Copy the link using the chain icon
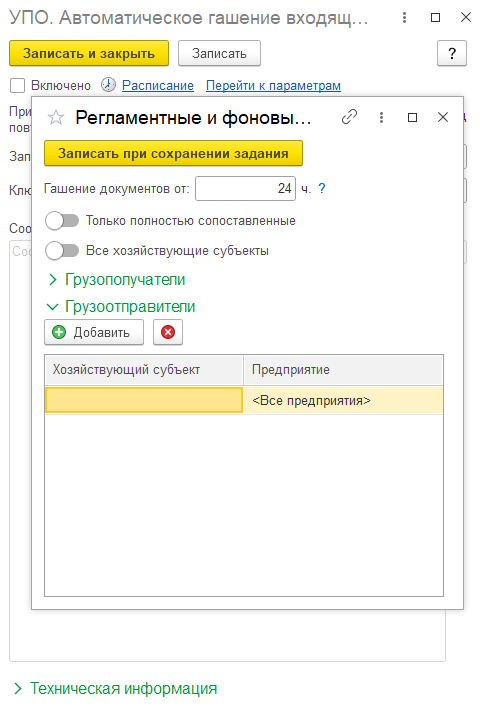Screen dimensions: 480x708 349,117
